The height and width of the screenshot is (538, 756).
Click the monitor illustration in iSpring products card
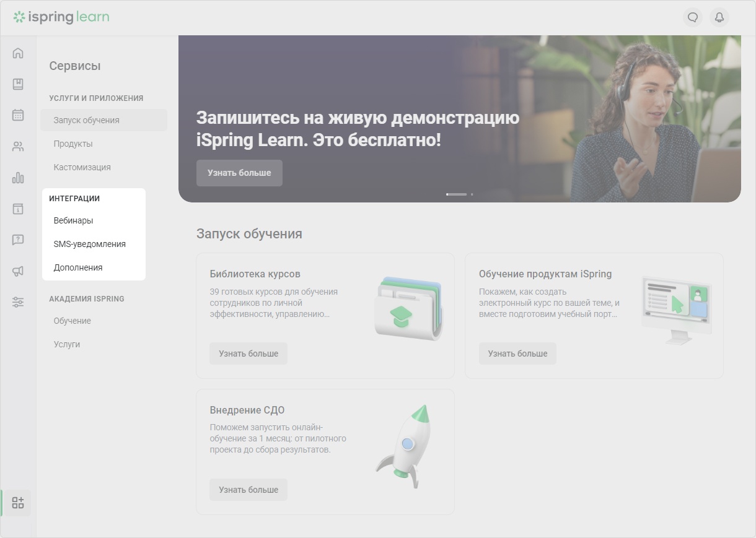677,310
